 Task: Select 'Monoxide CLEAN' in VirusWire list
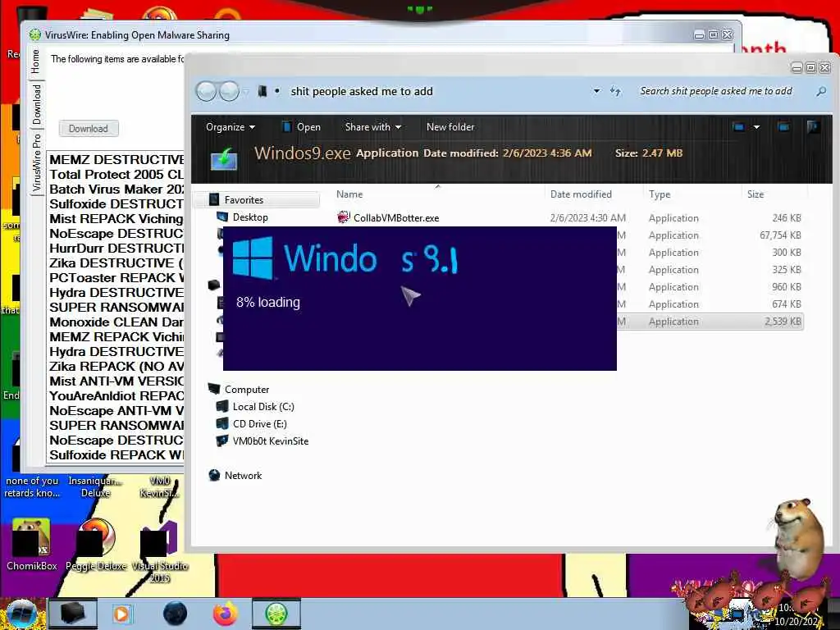[116, 322]
